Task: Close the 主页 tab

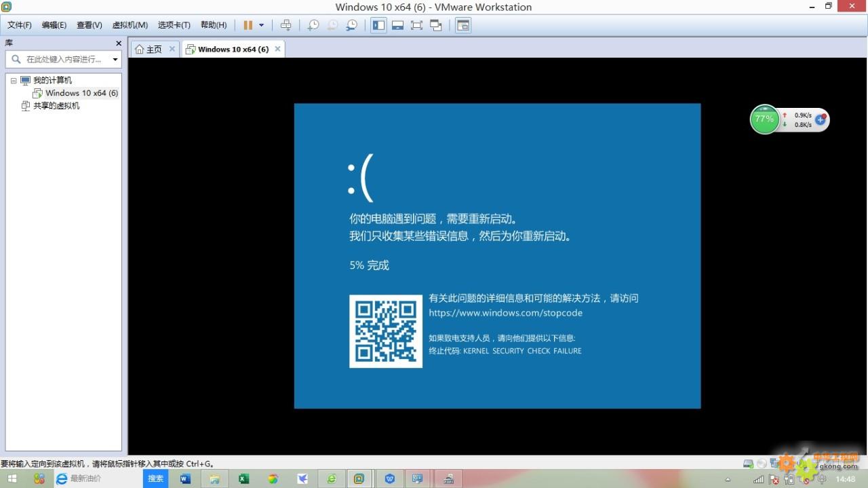Action: 172,49
